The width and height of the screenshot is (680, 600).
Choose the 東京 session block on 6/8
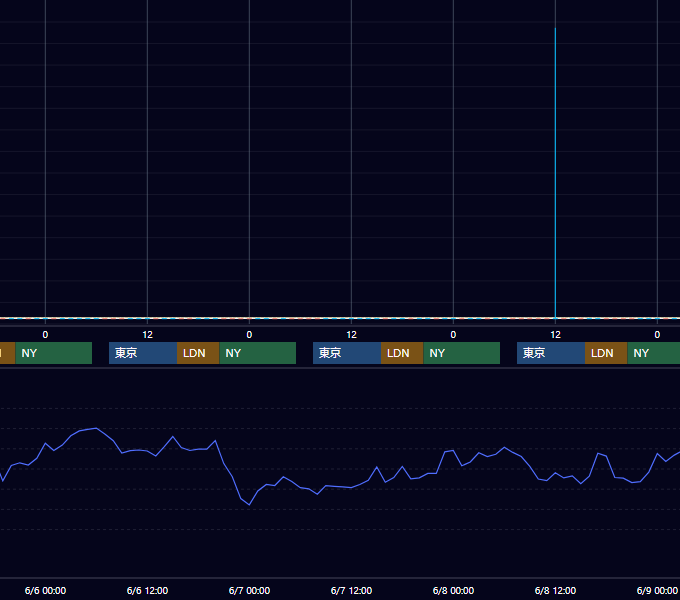[x=551, y=353]
